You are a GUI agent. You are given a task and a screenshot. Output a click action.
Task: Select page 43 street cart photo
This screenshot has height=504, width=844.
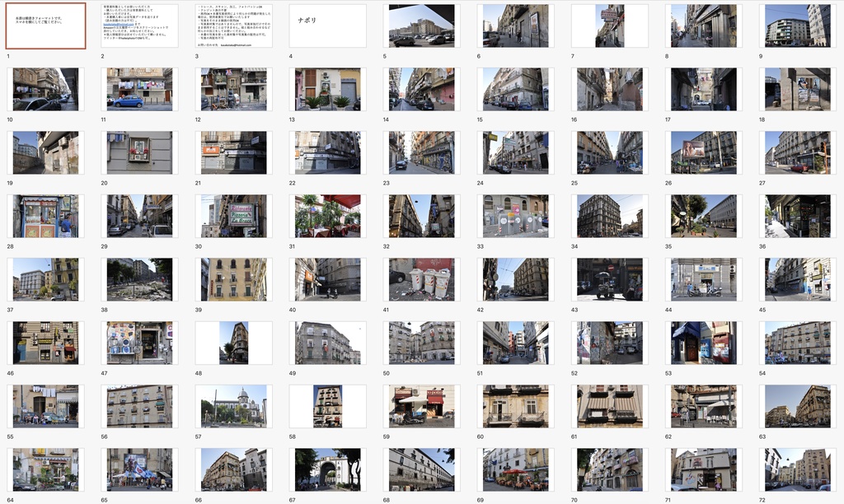tap(609, 280)
